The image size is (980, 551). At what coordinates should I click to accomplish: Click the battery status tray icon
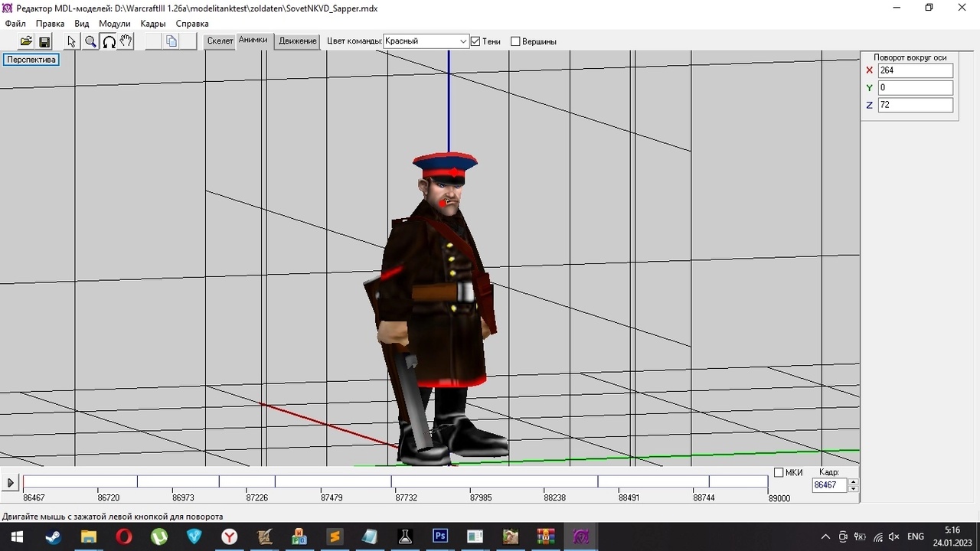[860, 536]
